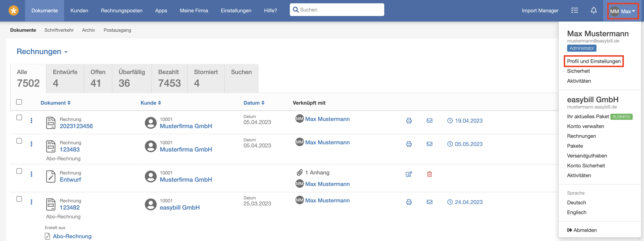The width and height of the screenshot is (644, 241).
Task: Print invoice 2023123456 via printer icon
Action: pos(409,121)
